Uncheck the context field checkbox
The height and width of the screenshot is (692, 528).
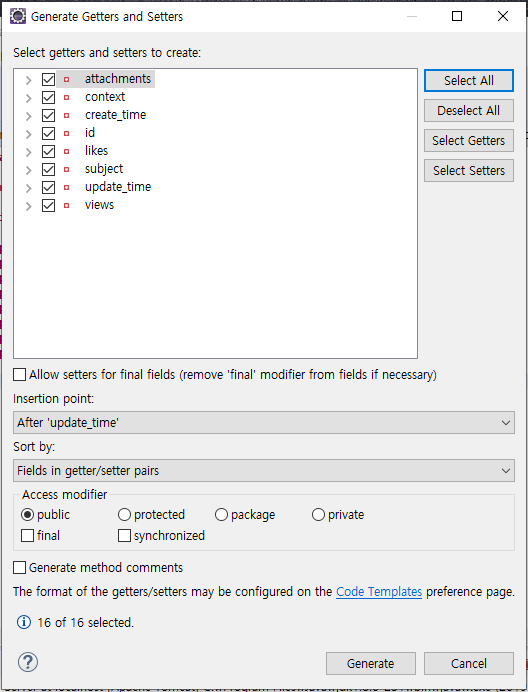coord(49,98)
